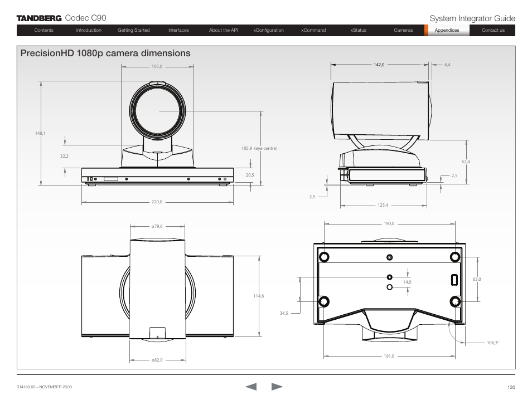This screenshot has height=400, width=532.
Task: Open the Interfaces tab
Action: [178, 30]
